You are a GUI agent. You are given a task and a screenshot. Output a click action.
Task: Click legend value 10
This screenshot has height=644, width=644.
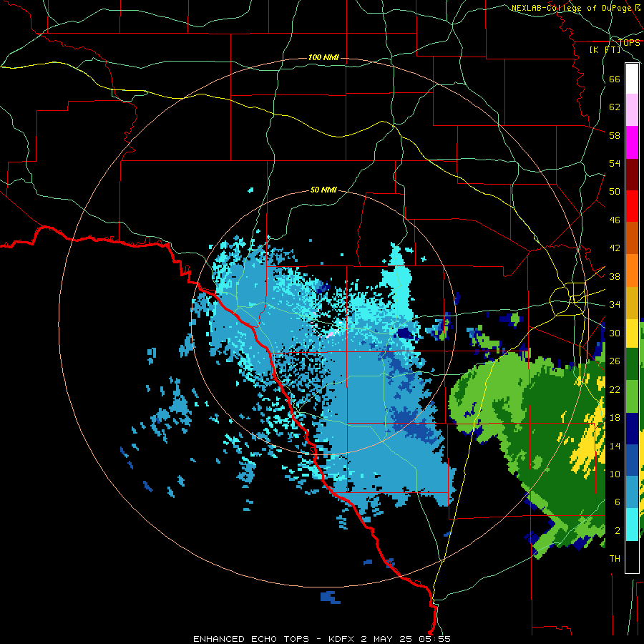point(615,474)
